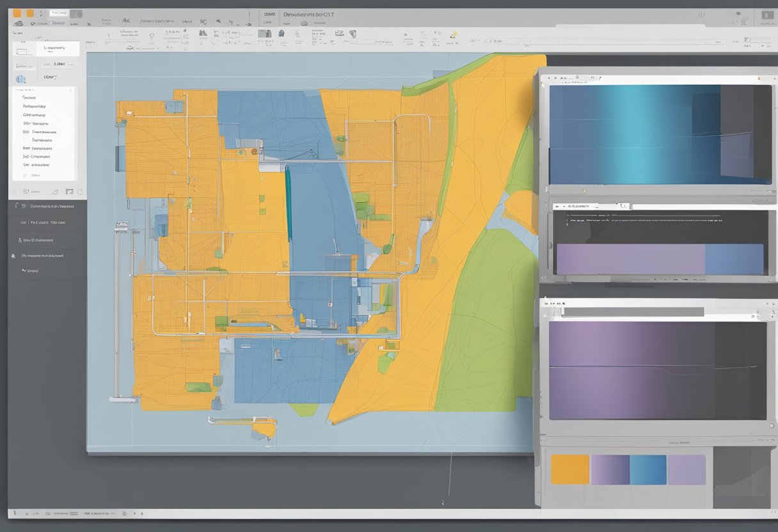Expand the first item in the dark sidebar
The width and height of the screenshot is (778, 532).
(50, 207)
